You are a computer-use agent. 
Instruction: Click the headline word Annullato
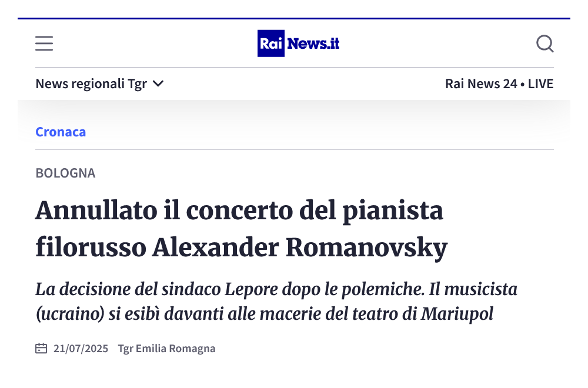click(x=96, y=210)
